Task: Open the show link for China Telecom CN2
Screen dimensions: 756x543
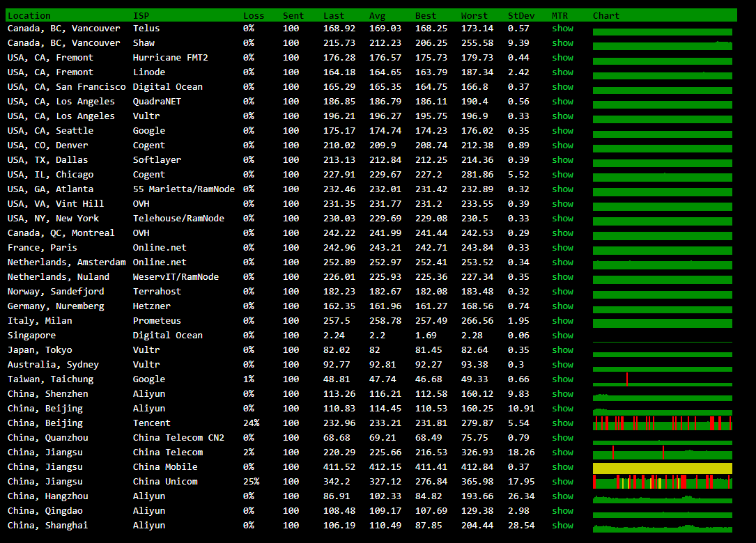Action: pos(563,437)
